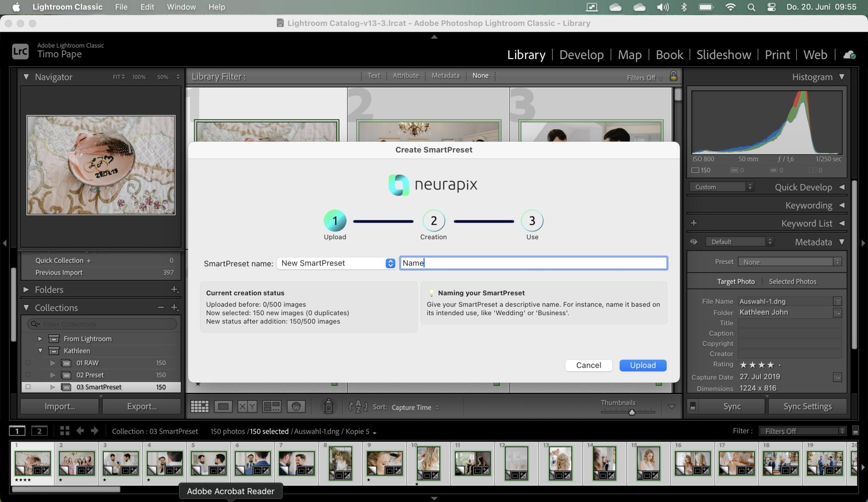Viewport: 868px width, 502px height.
Task: Collapse the Collections panel
Action: (x=27, y=308)
